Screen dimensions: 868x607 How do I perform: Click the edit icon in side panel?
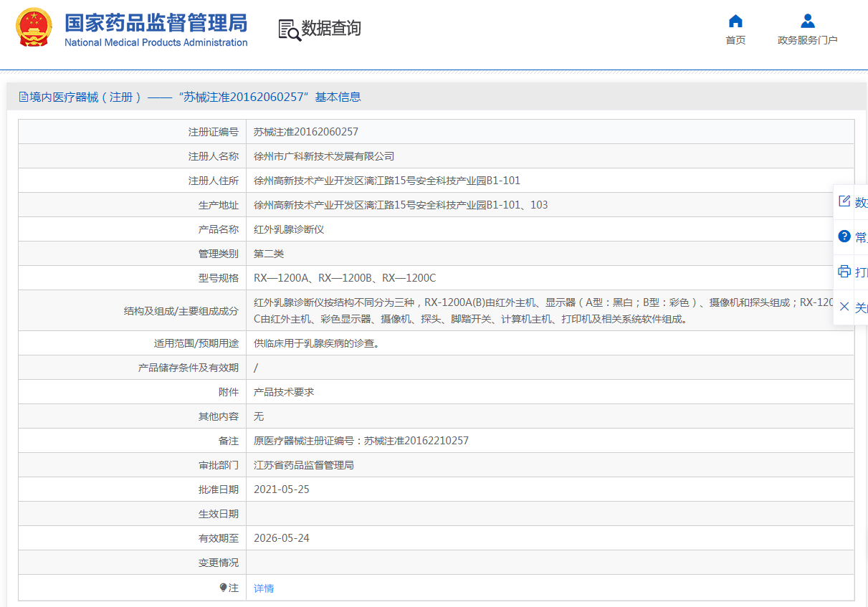[x=844, y=201]
